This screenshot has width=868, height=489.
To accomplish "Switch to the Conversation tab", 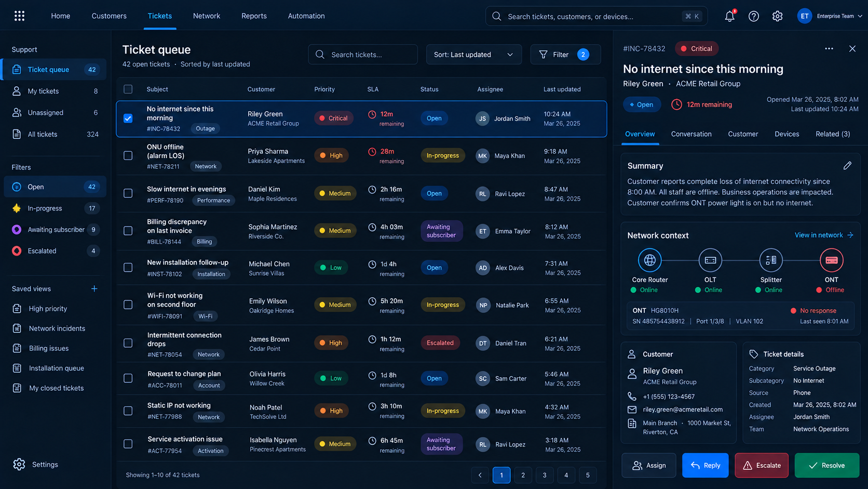I will (x=691, y=134).
